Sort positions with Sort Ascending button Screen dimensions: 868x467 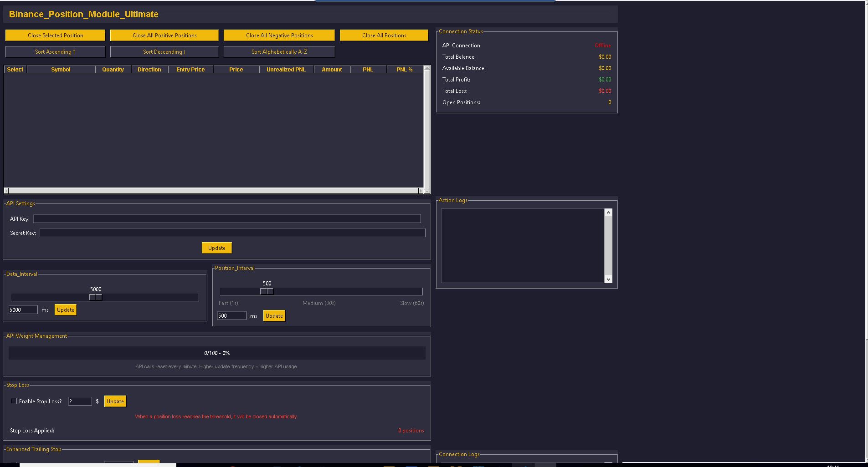[x=55, y=52]
